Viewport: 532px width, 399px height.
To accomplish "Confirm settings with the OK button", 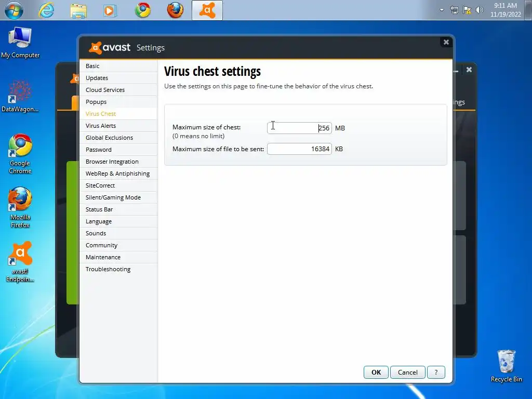I will pos(376,372).
